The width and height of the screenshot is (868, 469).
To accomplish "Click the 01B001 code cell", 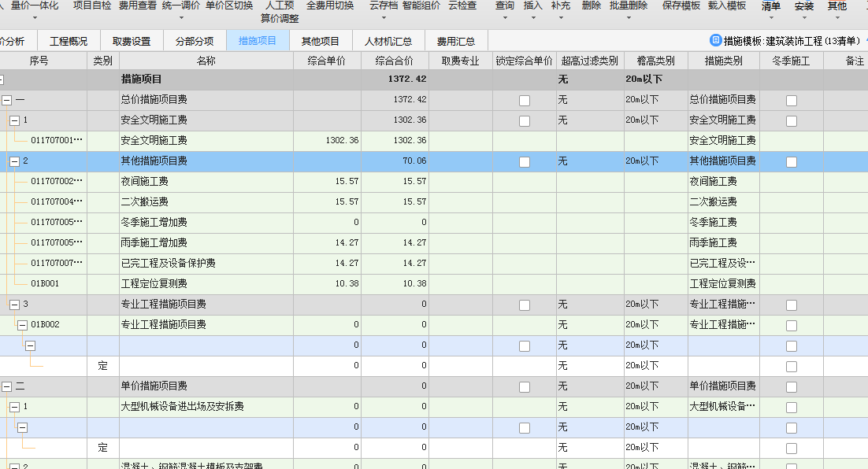I will (45, 284).
